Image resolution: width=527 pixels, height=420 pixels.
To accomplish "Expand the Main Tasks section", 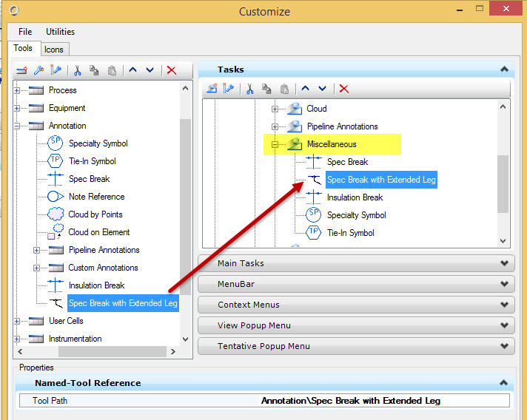I will pyautogui.click(x=356, y=263).
